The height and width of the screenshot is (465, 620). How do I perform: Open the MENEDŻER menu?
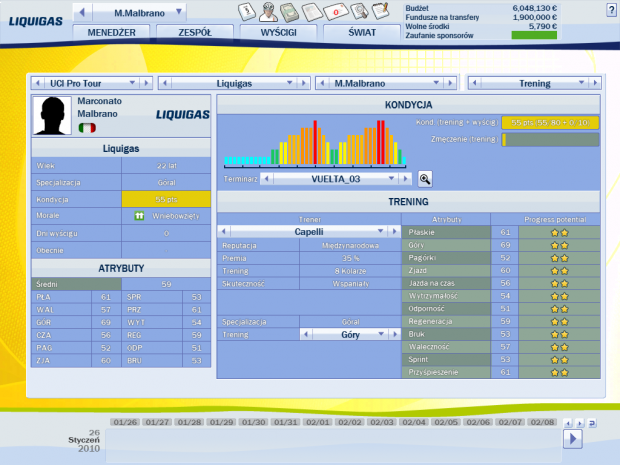coord(112,32)
